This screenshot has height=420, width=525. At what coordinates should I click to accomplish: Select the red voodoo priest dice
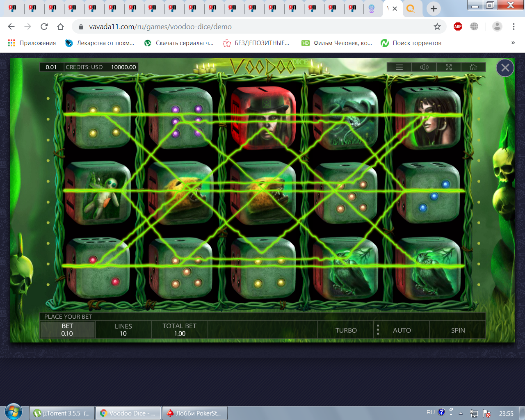pos(263,118)
